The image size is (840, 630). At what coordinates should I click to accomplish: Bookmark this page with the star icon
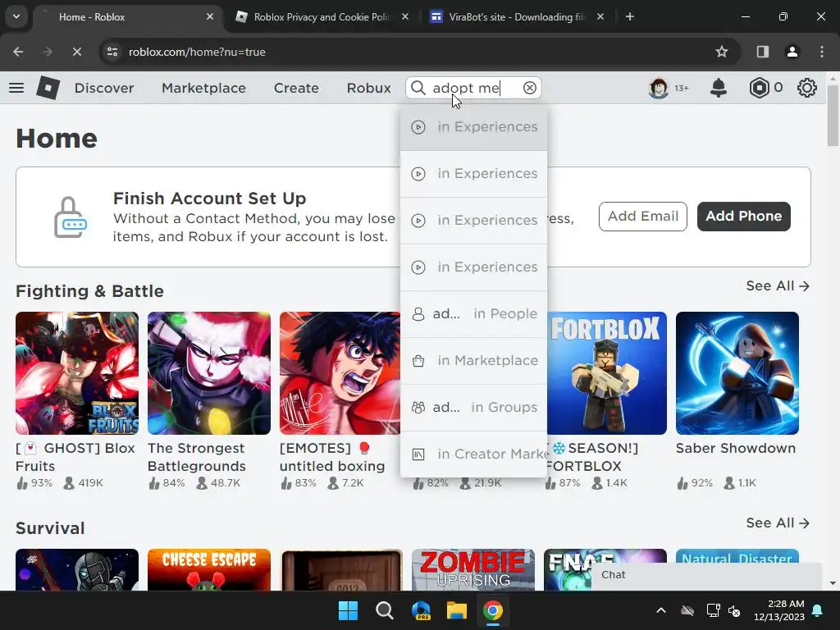pos(722,52)
